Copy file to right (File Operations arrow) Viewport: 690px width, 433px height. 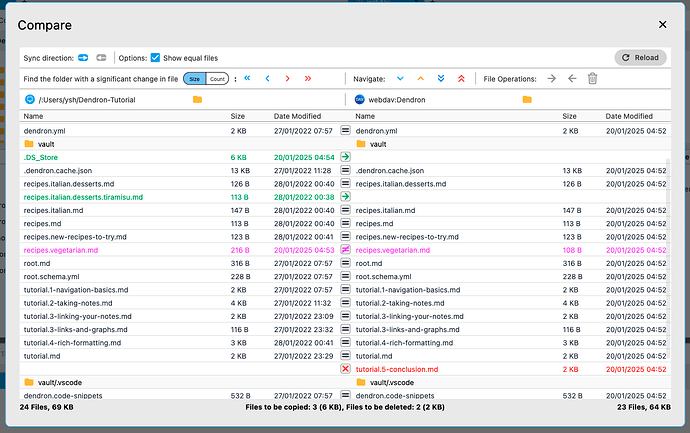point(551,78)
